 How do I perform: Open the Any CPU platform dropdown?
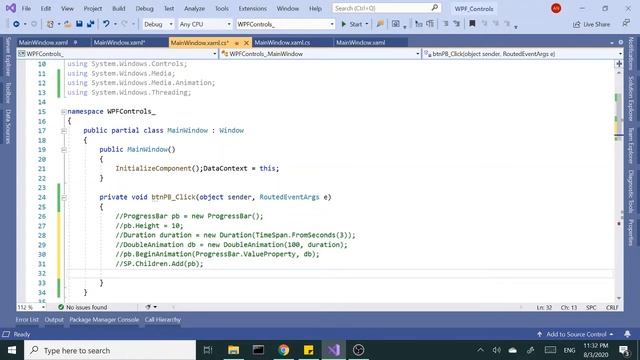tap(205, 24)
